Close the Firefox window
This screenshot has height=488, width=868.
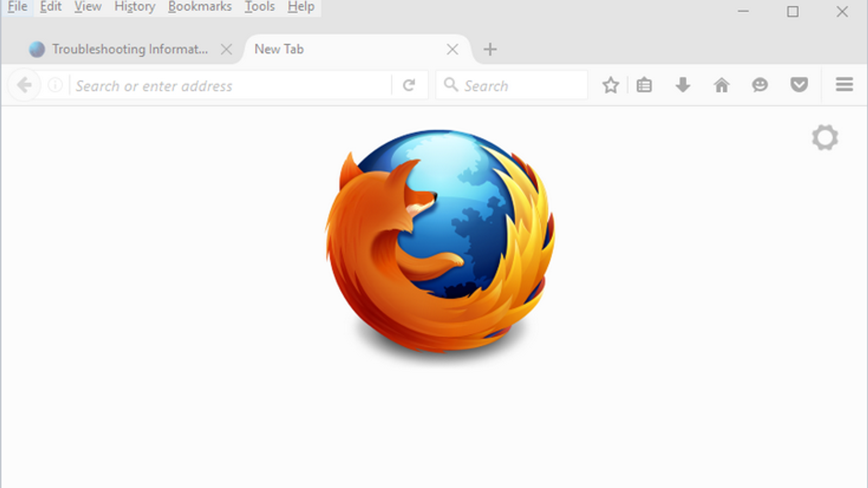pos(842,11)
